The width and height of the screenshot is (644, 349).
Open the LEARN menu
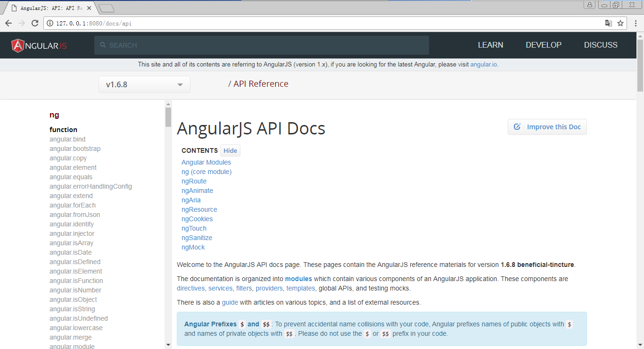(490, 45)
